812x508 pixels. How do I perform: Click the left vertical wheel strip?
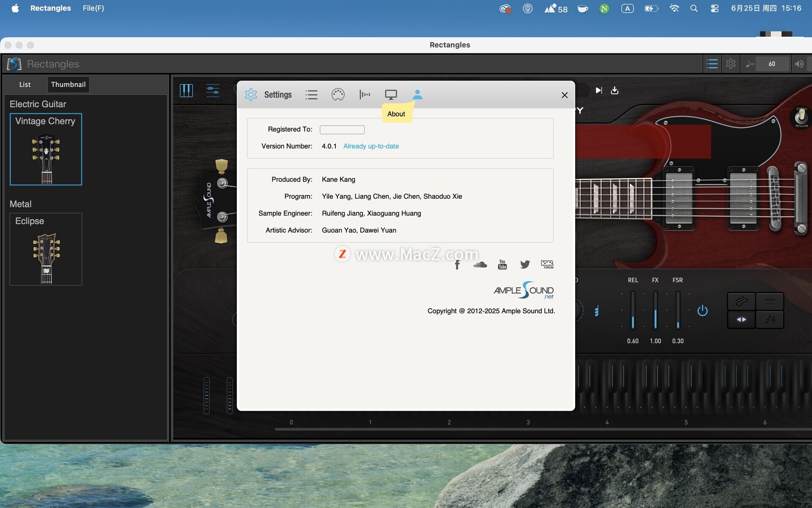(x=206, y=395)
